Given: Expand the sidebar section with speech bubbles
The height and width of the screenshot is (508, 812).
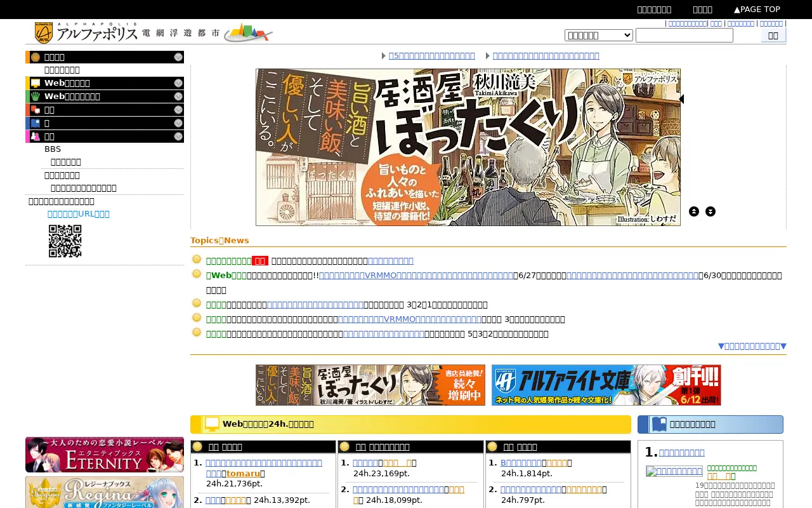Looking at the screenshot, I should tap(179, 110).
